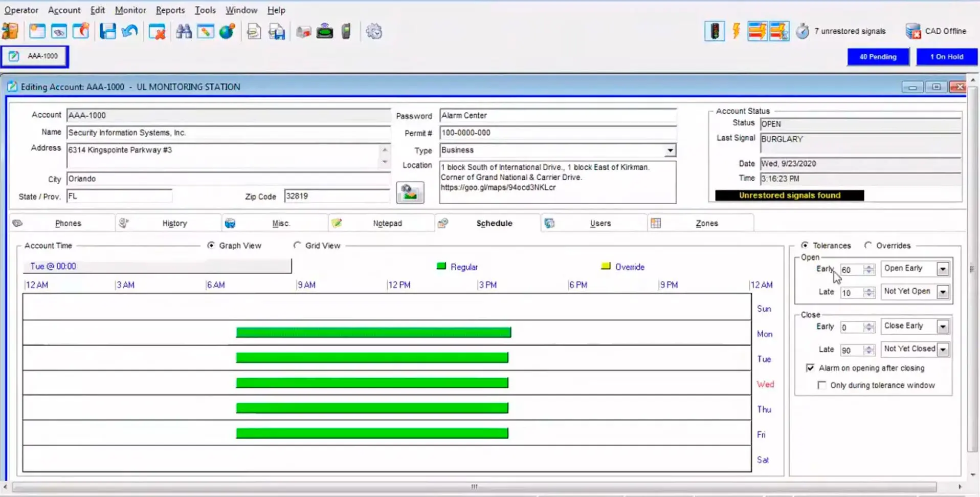Enable Only during tolerance window checkbox
This screenshot has height=497, width=980.
822,385
